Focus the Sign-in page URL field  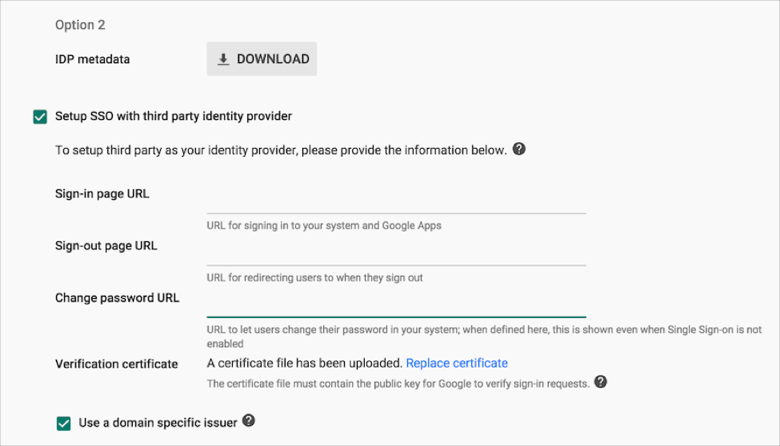[x=396, y=202]
